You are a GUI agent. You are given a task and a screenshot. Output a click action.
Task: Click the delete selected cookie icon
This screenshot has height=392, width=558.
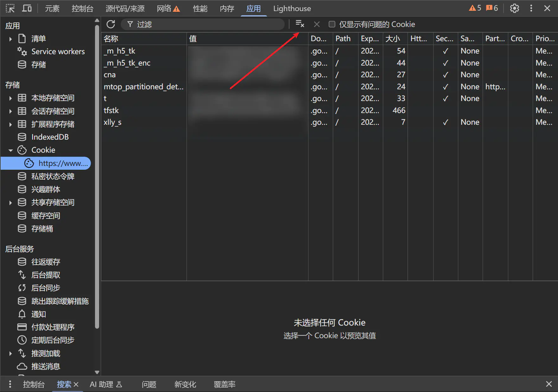tap(317, 24)
